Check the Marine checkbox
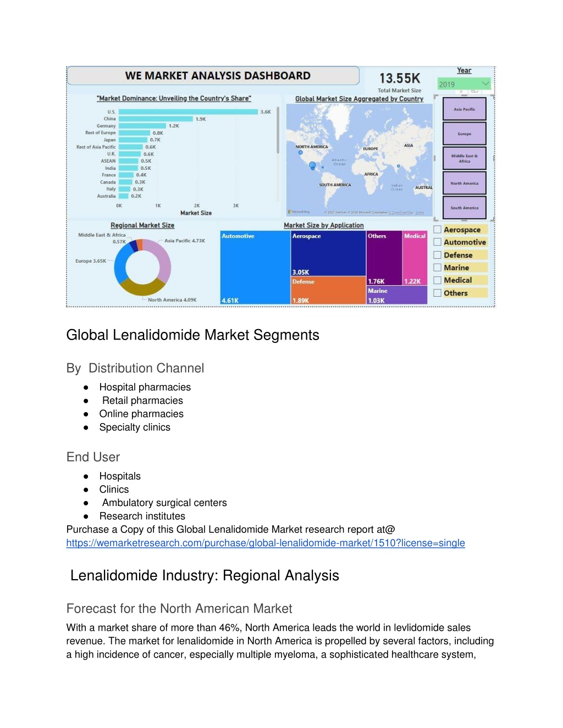Image resolution: width=563 pixels, height=728 pixels. [438, 268]
